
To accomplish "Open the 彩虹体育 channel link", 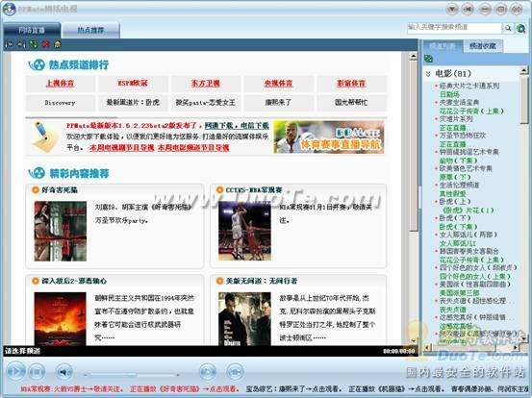I will pyautogui.click(x=351, y=84).
